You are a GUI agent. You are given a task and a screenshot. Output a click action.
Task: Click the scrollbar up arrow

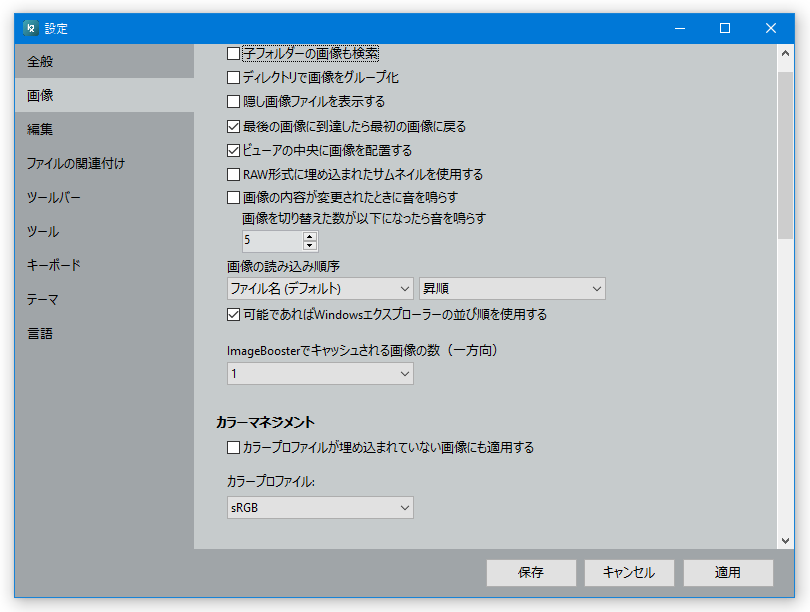(785, 53)
